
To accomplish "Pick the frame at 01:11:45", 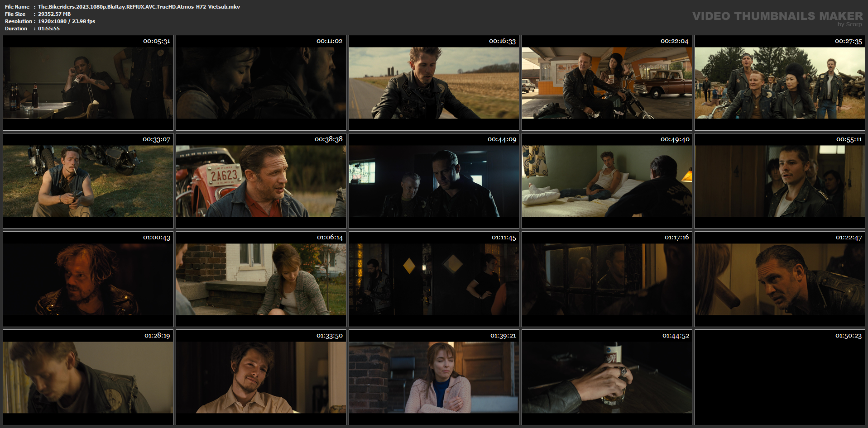I will [x=434, y=279].
